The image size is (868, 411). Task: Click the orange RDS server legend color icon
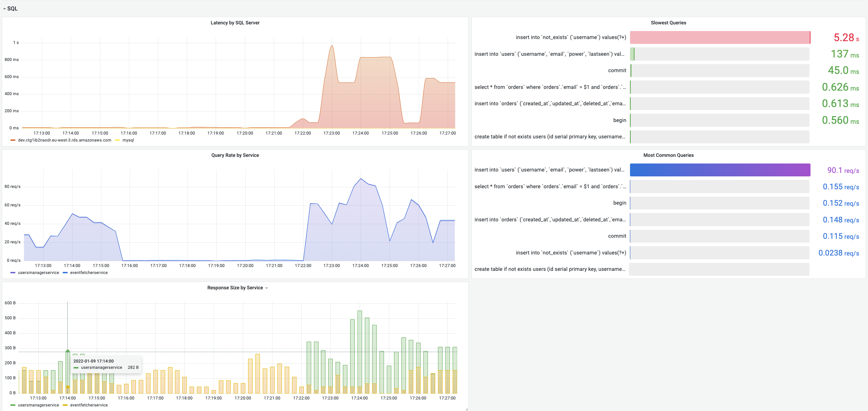tap(13, 140)
